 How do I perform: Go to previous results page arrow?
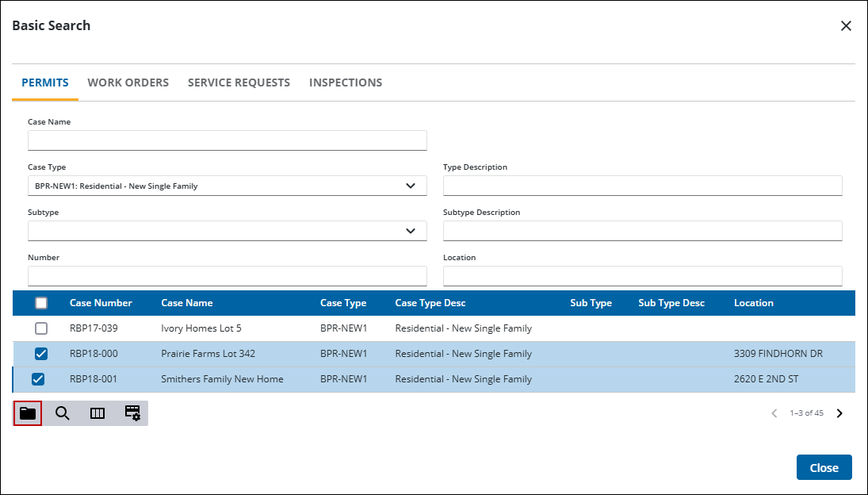coord(774,413)
